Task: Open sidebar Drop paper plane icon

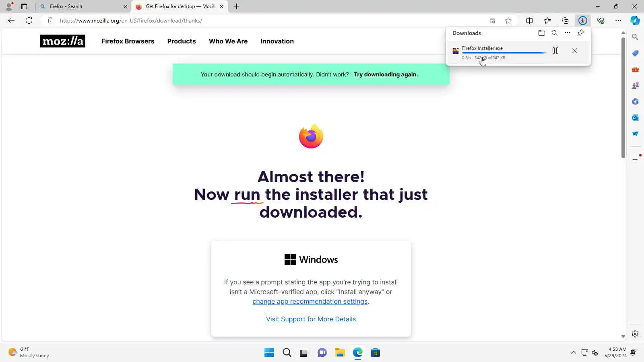Action: [x=635, y=134]
